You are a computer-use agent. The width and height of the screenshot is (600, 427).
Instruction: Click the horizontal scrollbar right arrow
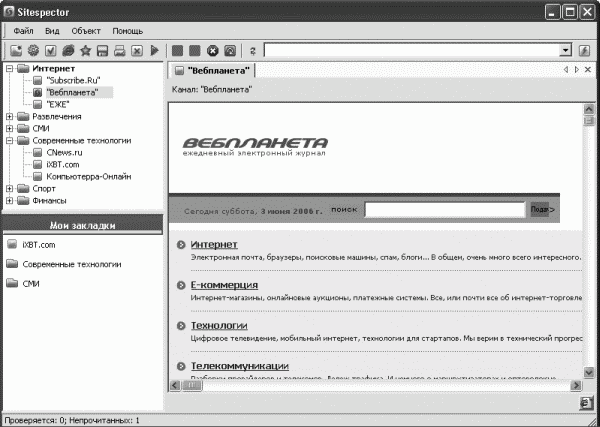click(576, 385)
